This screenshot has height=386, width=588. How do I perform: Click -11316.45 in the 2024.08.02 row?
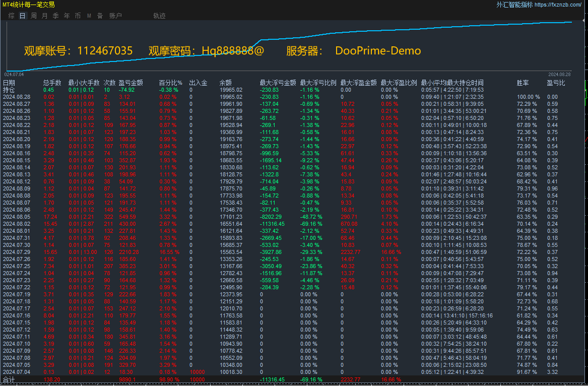pos(272,224)
